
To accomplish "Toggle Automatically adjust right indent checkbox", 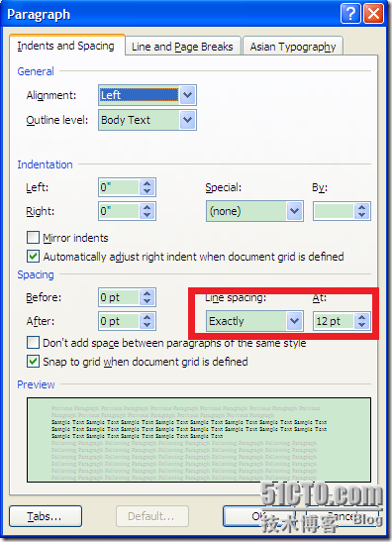I will [33, 257].
